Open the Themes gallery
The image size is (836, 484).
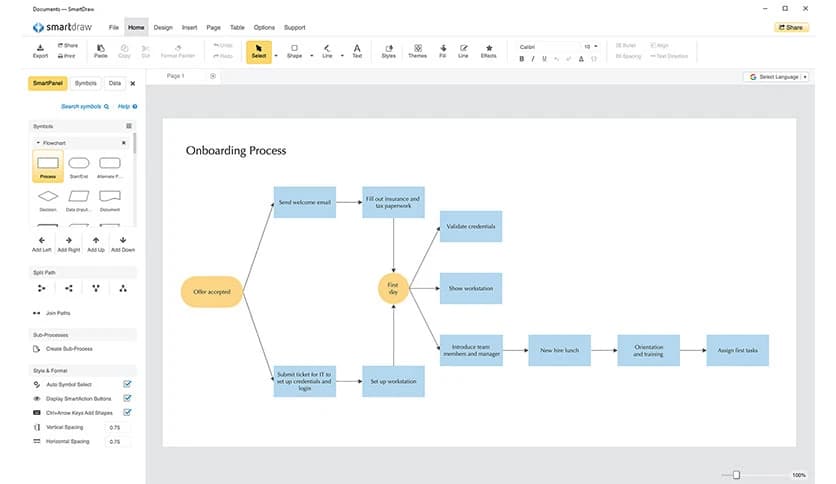[417, 50]
